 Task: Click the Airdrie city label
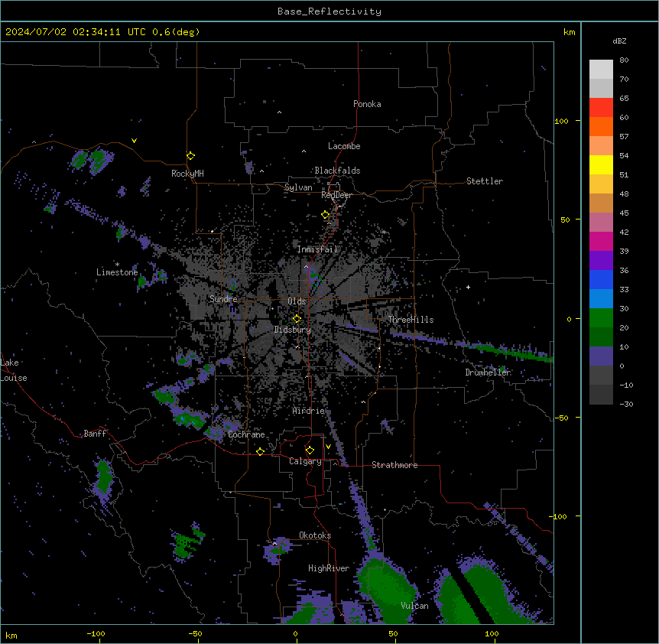pos(309,411)
